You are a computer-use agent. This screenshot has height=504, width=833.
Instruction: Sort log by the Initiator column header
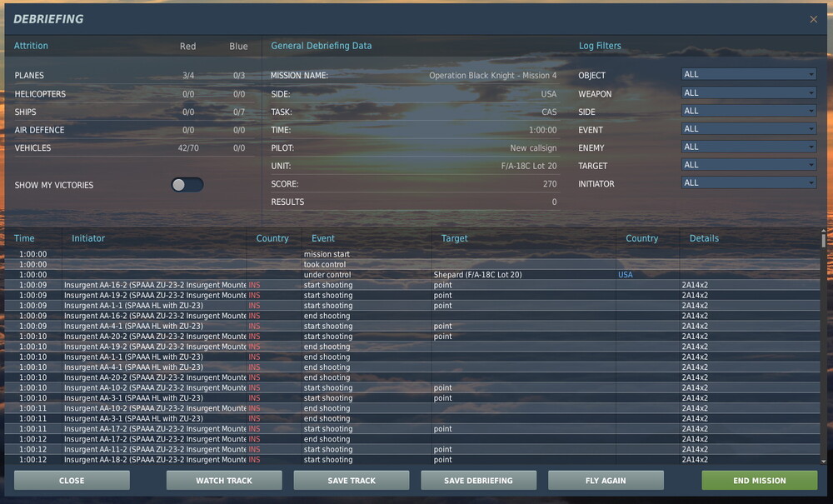(x=88, y=238)
